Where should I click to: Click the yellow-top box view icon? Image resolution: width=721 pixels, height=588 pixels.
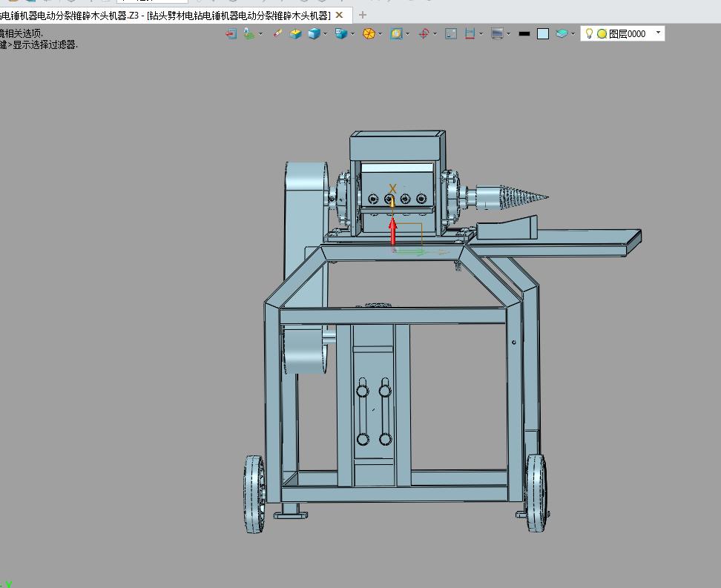(x=296, y=33)
